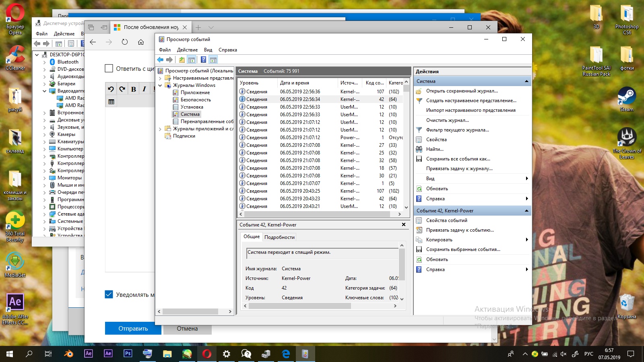
Task: Open 'Справка' menu in Event Viewer
Action: point(228,50)
